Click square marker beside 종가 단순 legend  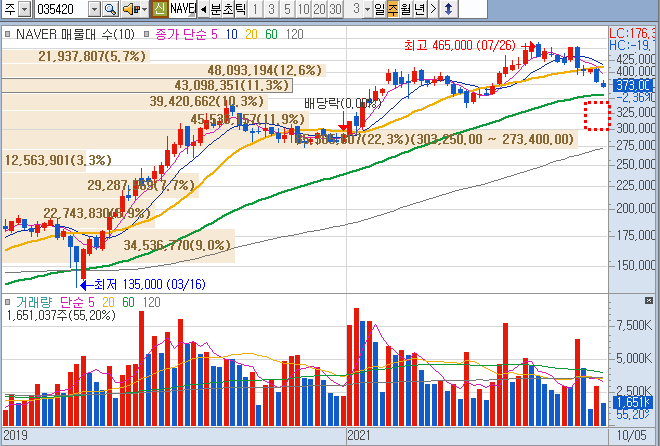point(146,34)
